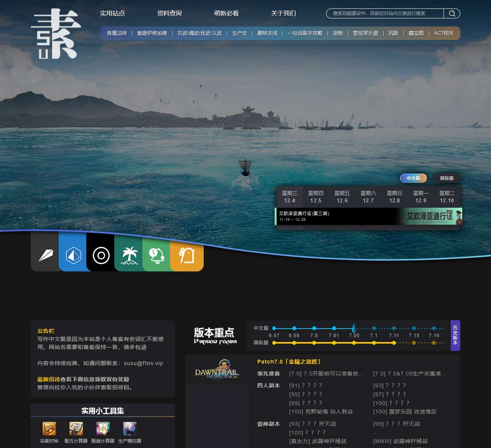Viewport: 491px width, 448px height.
Task: Open the 生产宏 link
Action: point(240,33)
